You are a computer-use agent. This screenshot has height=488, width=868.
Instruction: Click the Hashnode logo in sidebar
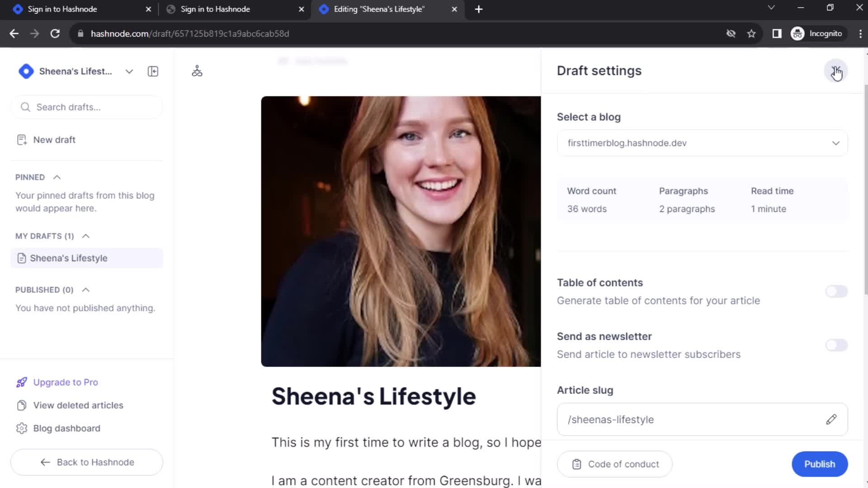[26, 71]
